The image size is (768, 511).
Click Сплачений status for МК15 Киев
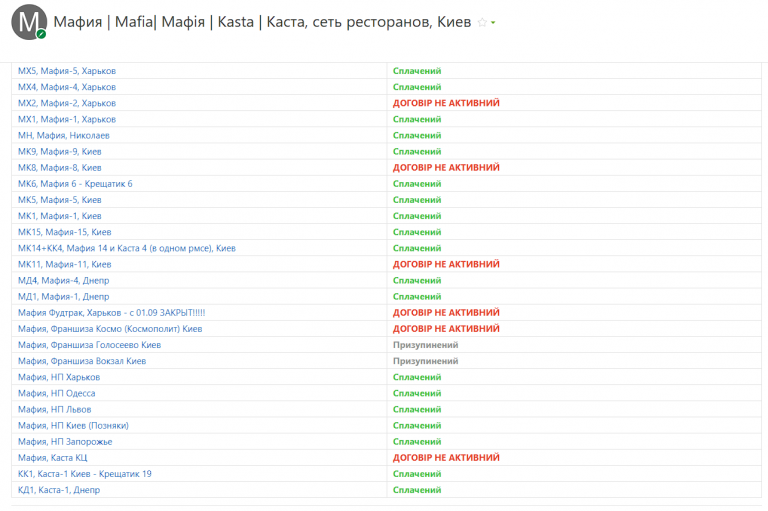(x=417, y=232)
